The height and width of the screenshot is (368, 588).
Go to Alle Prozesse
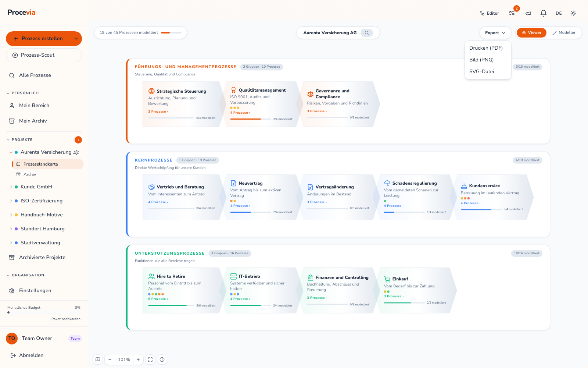point(44,75)
